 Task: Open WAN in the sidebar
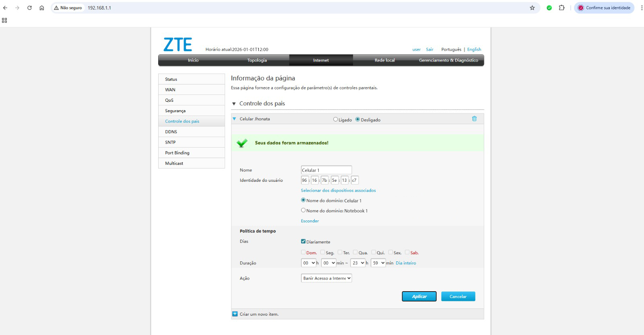tap(192, 90)
